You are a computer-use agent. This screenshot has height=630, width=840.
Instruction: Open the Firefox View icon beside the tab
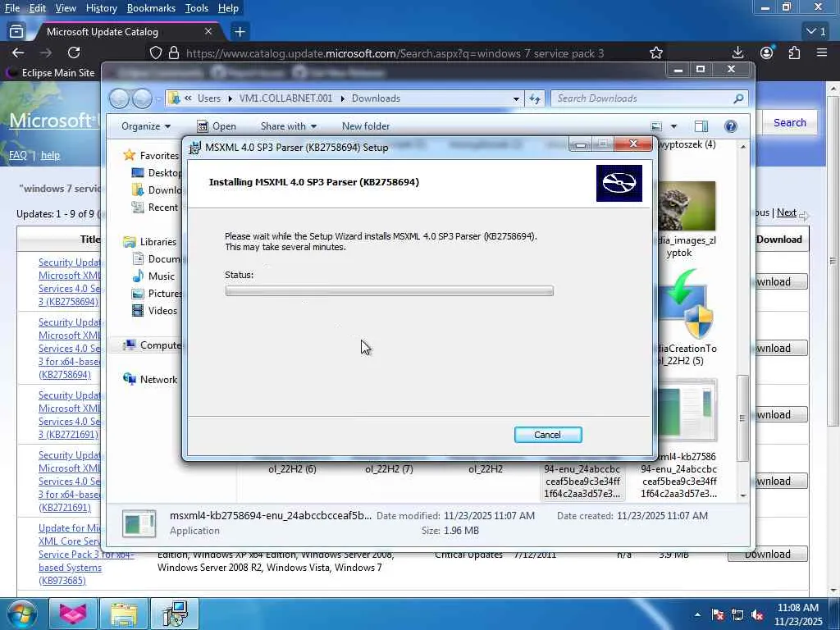[x=16, y=32]
